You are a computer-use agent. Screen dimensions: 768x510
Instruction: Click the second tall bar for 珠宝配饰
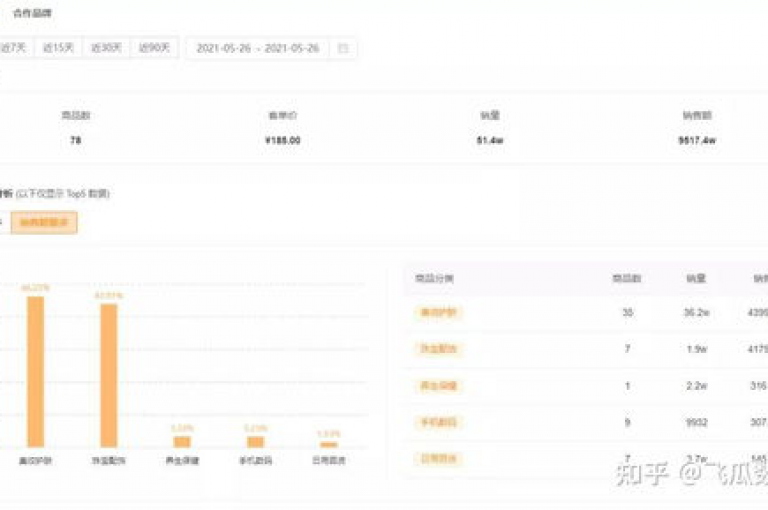(109, 376)
